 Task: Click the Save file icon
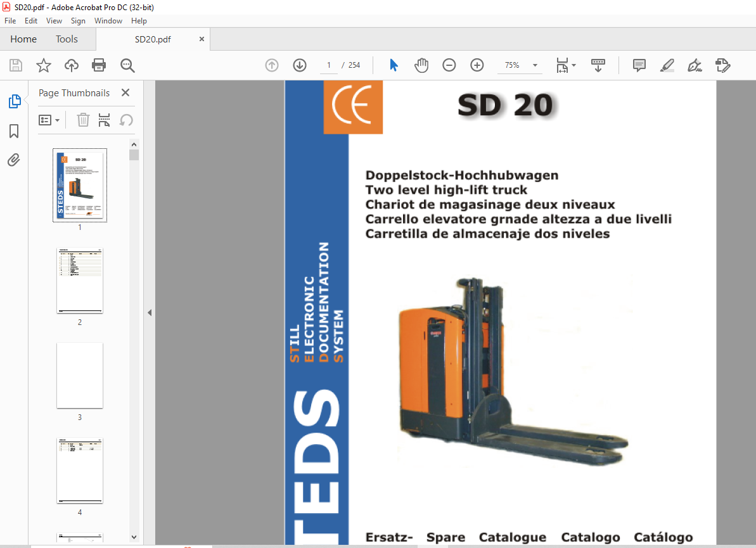[16, 65]
